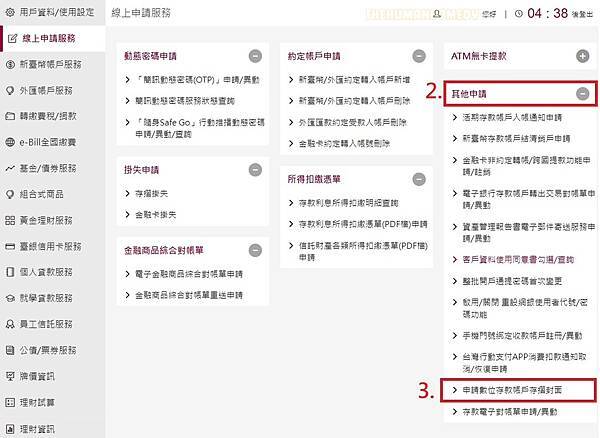Click the 外匯帳戶服務 sidebar icon
600x438 pixels.
click(x=10, y=91)
